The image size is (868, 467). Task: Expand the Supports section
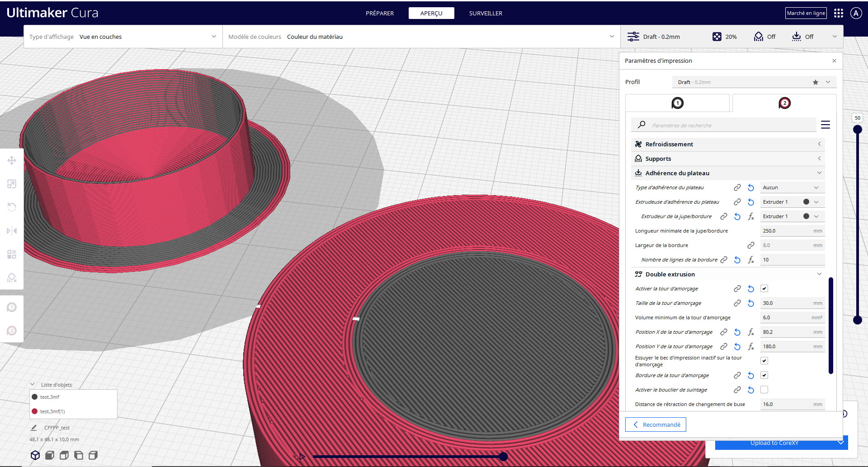pyautogui.click(x=728, y=159)
